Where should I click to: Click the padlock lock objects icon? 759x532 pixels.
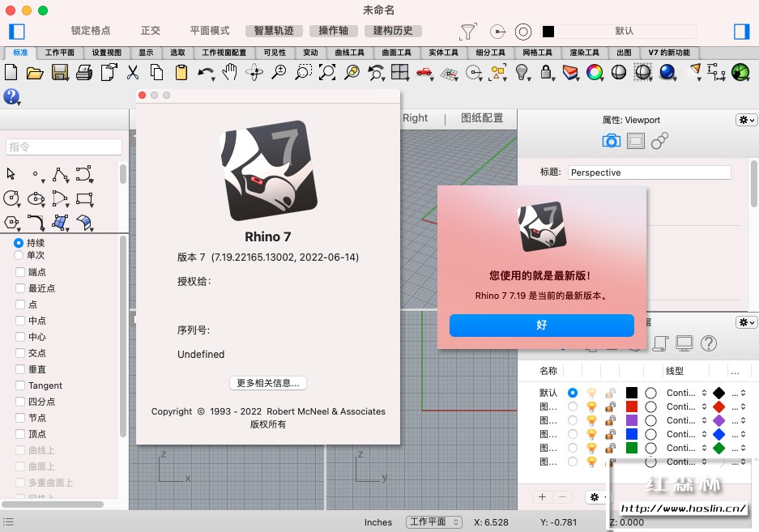(546, 73)
